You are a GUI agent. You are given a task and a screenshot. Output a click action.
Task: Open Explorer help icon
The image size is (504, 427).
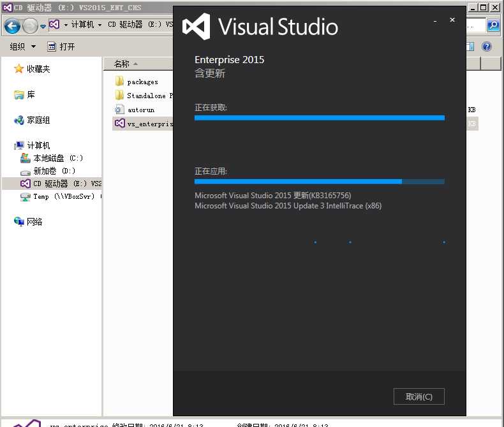pos(487,47)
